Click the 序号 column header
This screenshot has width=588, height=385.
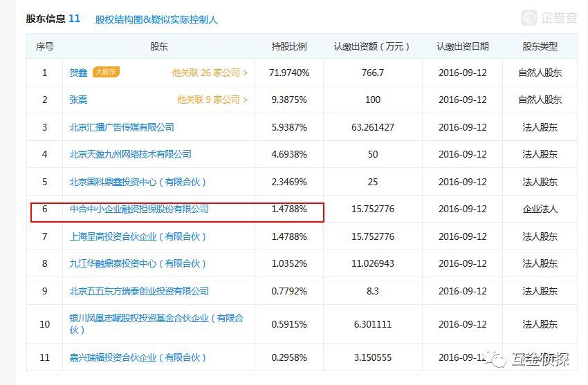click(45, 46)
